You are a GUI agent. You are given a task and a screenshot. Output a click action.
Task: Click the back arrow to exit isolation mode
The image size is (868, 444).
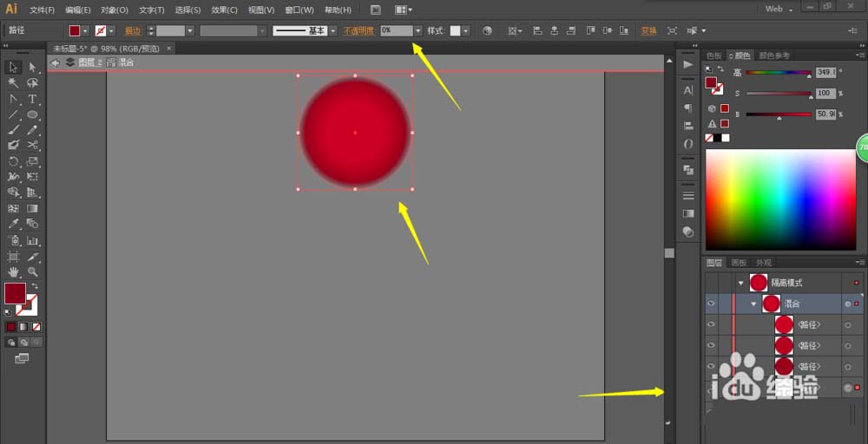56,62
